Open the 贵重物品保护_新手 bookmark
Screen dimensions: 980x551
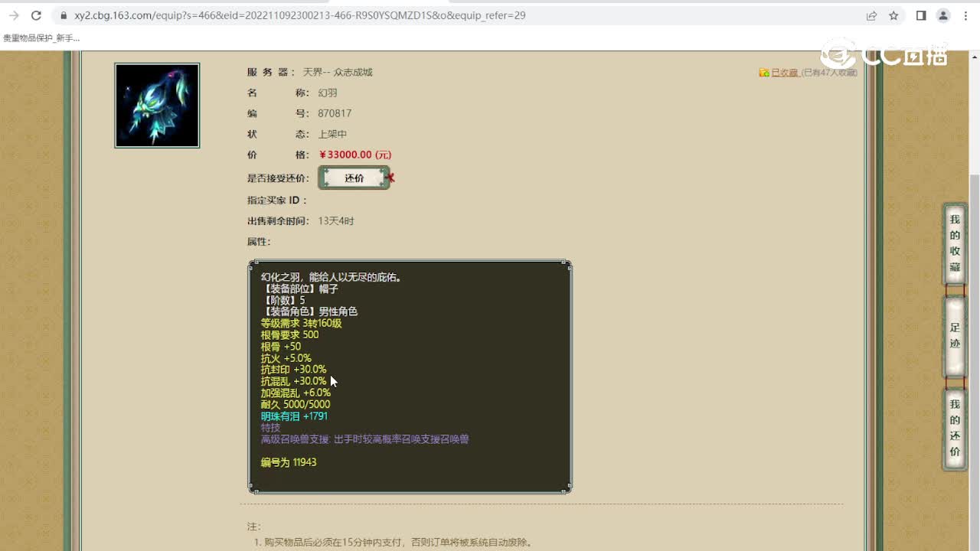click(x=41, y=37)
